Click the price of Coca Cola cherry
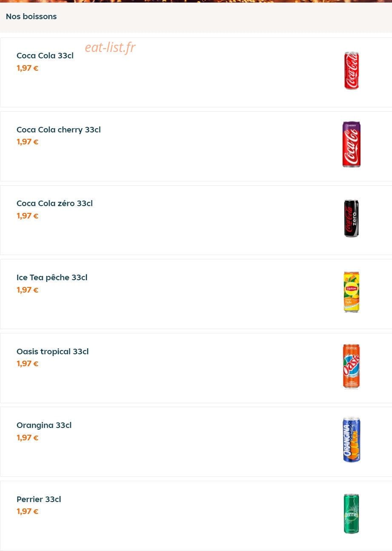This screenshot has height=551, width=392. click(28, 142)
